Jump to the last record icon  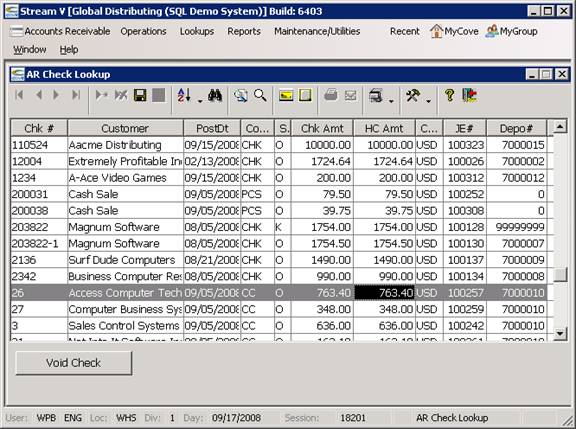[76, 95]
